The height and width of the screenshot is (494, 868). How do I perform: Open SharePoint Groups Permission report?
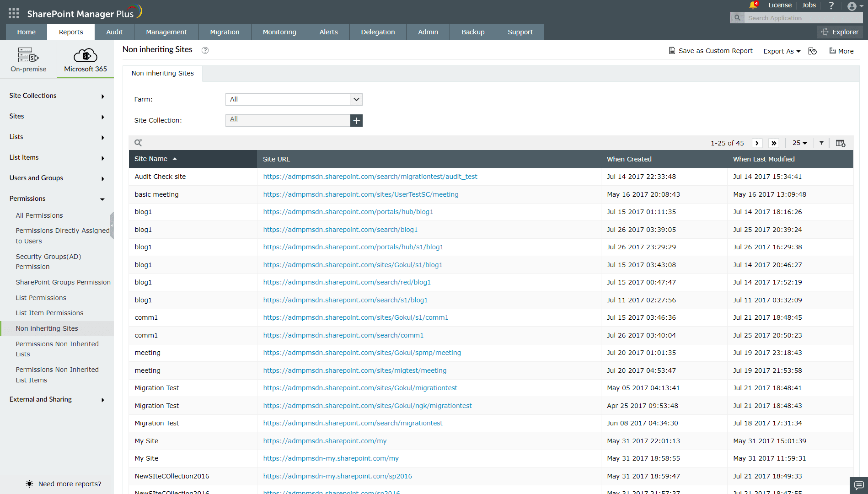point(63,282)
